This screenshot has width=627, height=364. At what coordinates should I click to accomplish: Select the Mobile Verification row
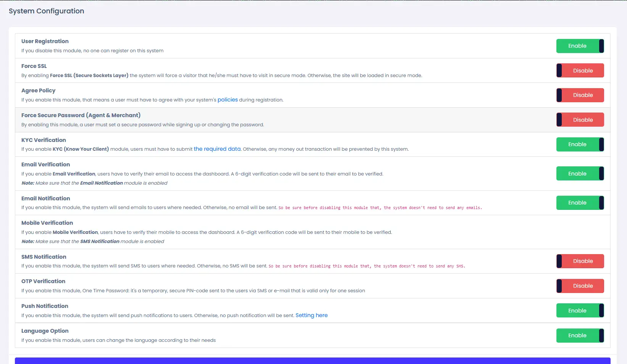(313, 232)
